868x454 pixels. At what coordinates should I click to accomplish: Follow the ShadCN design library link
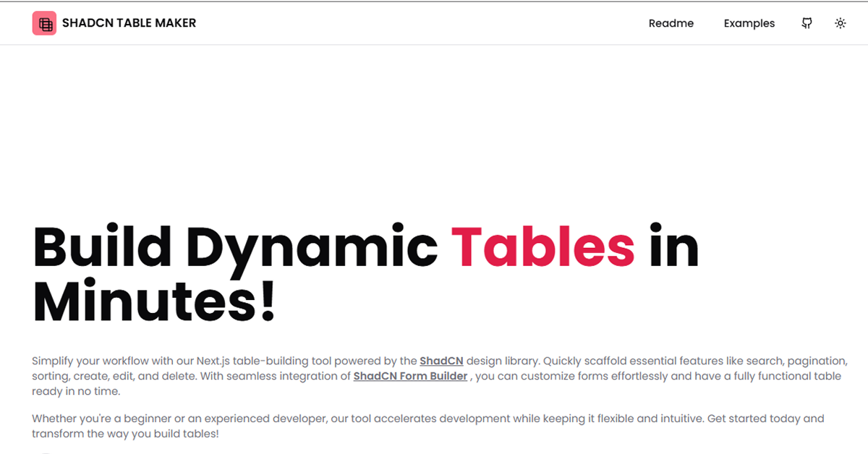pos(441,361)
